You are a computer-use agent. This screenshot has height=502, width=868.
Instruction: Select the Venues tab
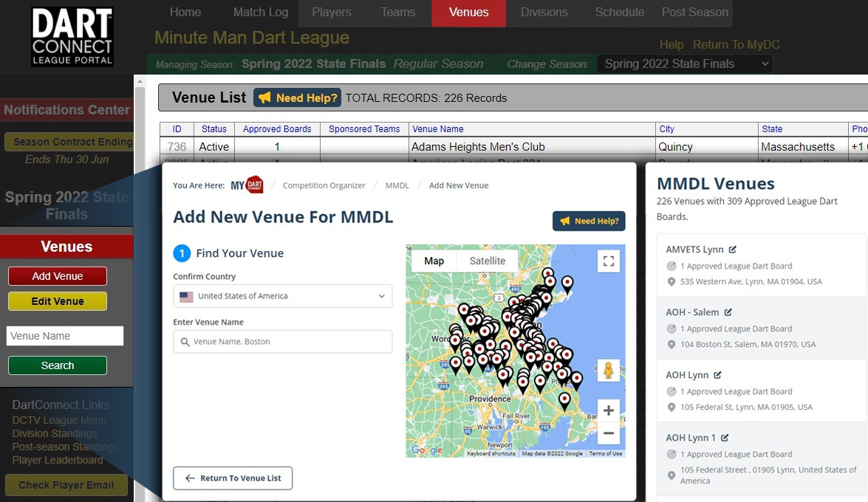tap(469, 12)
